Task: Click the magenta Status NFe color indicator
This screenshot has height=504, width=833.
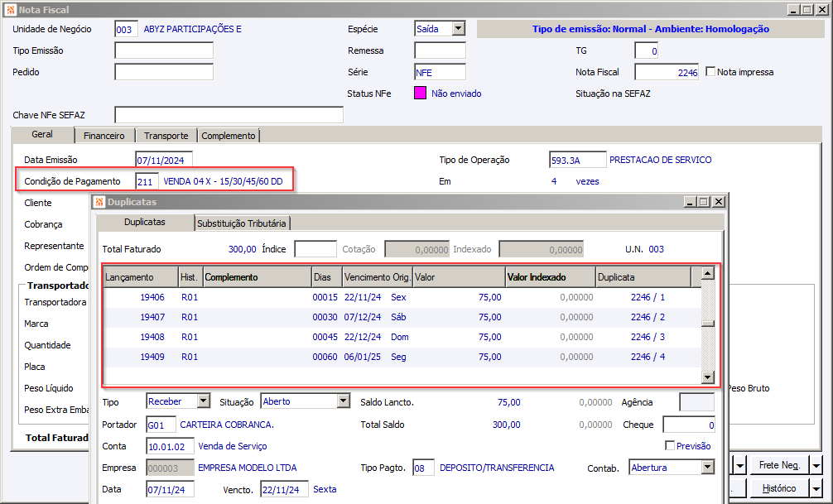Action: [x=420, y=94]
